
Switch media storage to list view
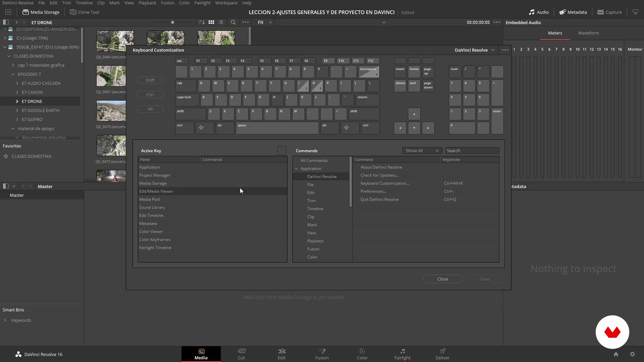pyautogui.click(x=221, y=22)
